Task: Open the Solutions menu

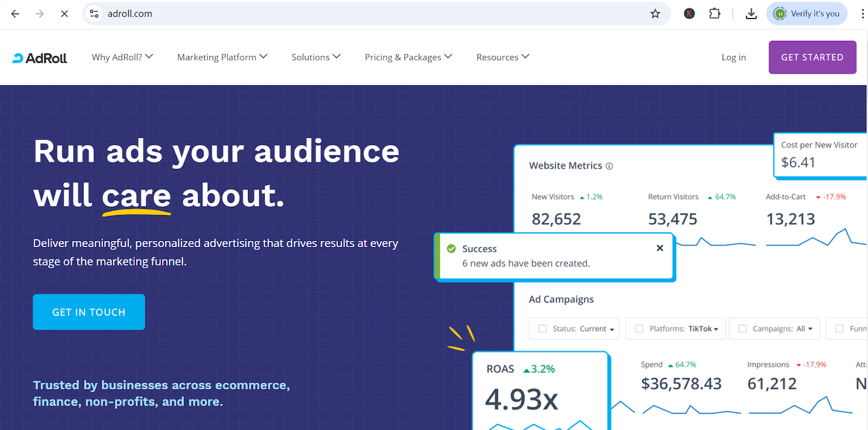Action: tap(316, 57)
